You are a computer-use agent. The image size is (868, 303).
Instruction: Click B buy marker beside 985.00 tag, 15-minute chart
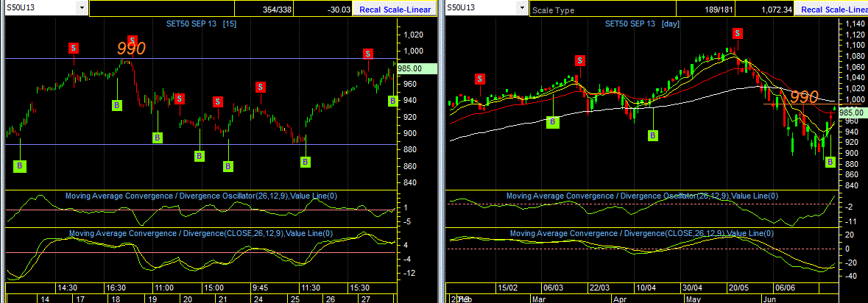tap(392, 101)
